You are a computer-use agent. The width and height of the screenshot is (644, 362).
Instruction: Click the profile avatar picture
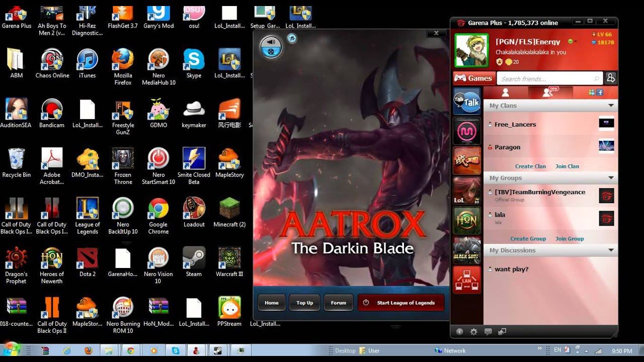pos(471,50)
